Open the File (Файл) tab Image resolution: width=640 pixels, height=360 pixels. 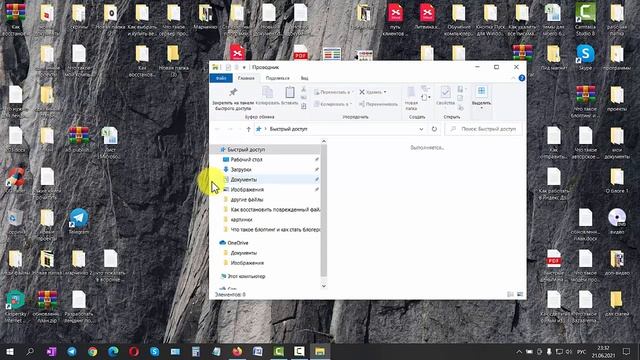pyautogui.click(x=221, y=78)
